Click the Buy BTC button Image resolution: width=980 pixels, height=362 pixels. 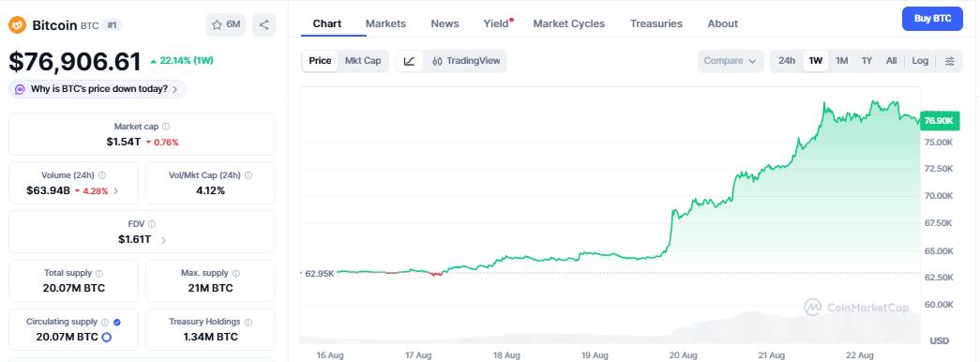click(x=932, y=19)
